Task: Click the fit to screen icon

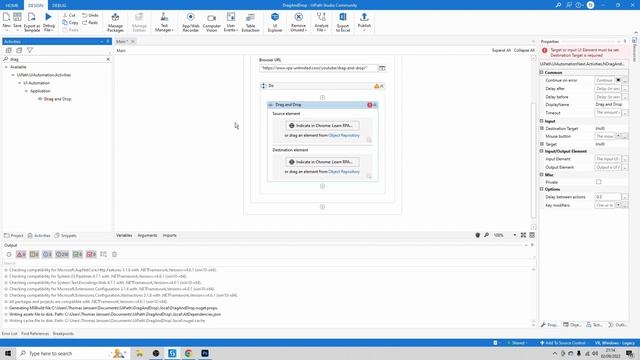Action: point(523,236)
